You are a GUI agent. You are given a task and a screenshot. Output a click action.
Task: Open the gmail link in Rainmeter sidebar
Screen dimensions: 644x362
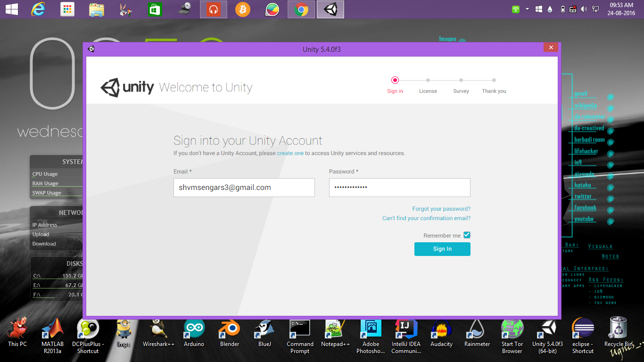580,94
